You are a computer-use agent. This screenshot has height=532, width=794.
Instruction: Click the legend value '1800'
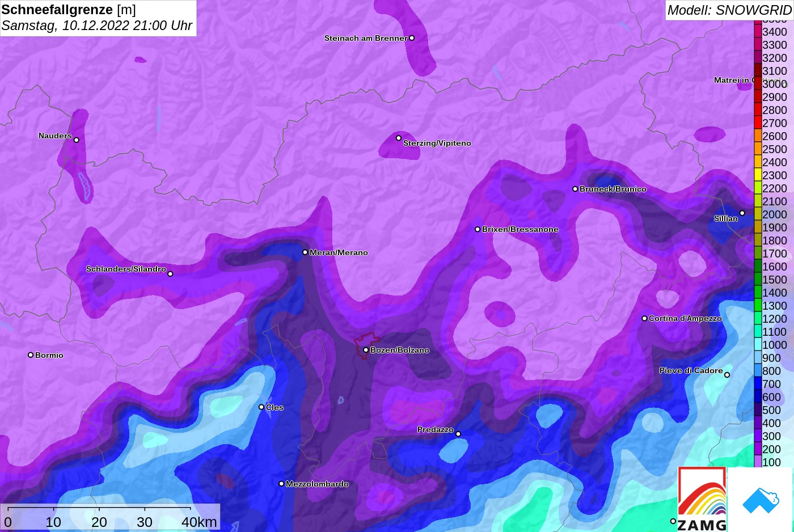click(775, 240)
